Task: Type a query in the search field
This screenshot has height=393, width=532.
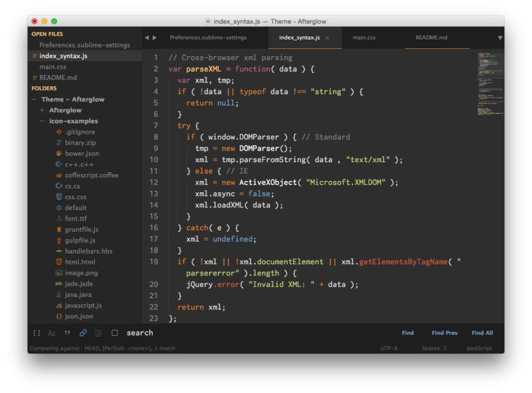Action: [x=208, y=333]
